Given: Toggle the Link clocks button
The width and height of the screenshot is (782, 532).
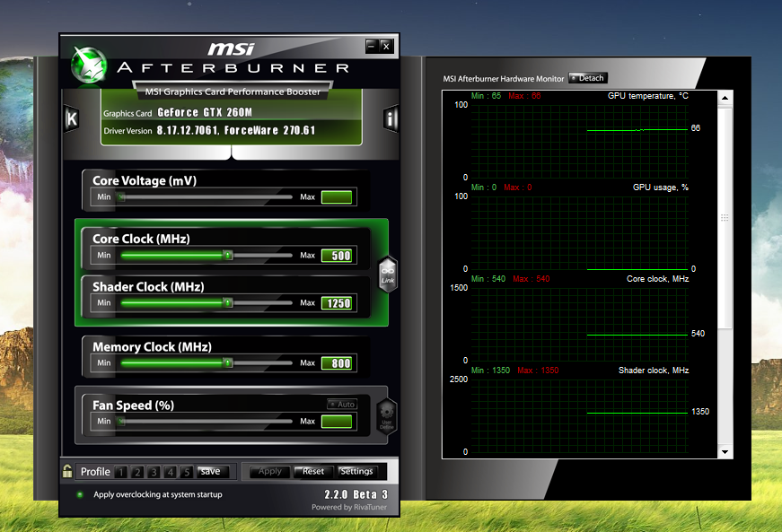Looking at the screenshot, I should [388, 275].
